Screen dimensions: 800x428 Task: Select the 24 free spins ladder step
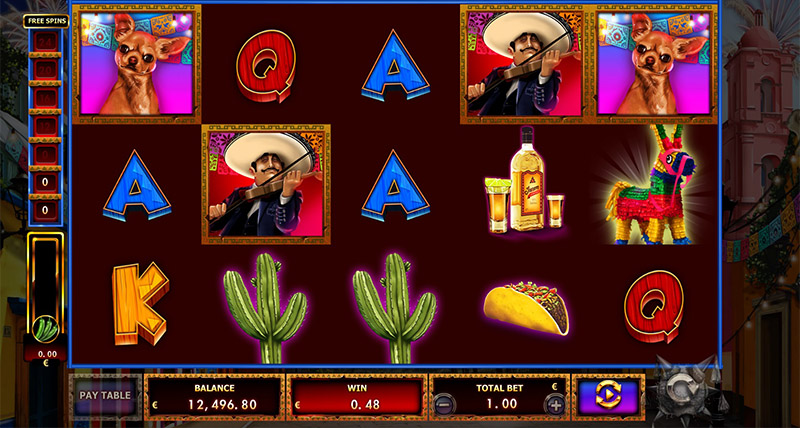click(x=45, y=41)
